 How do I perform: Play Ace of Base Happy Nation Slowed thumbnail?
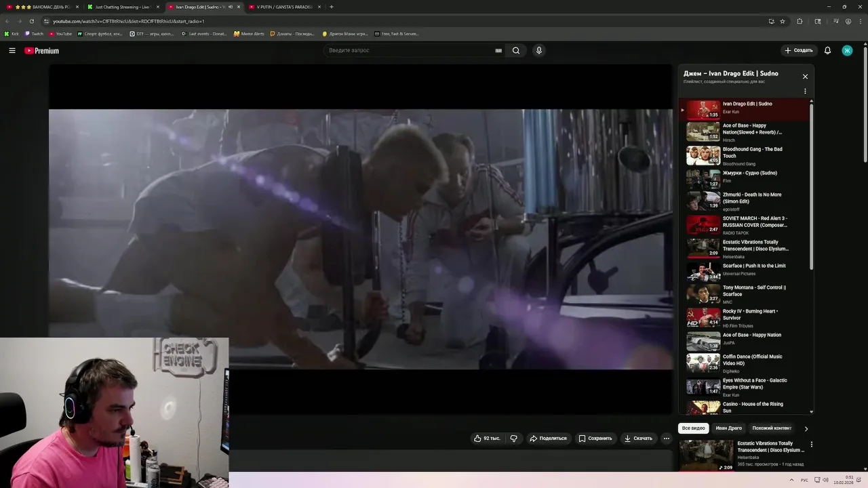[x=703, y=131]
